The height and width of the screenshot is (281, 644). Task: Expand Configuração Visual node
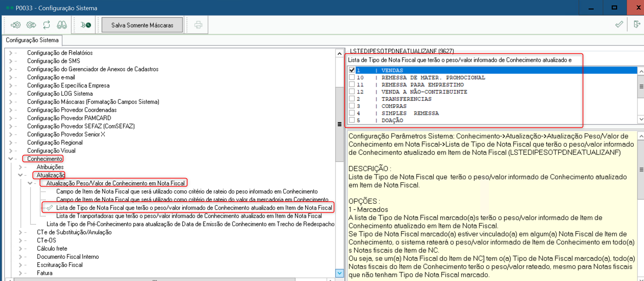[11, 151]
